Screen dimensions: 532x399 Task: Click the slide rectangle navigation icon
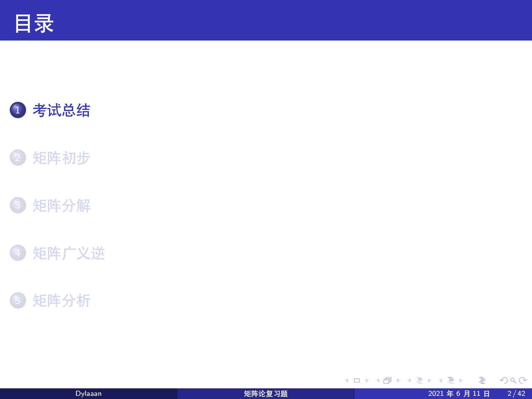pyautogui.click(x=357, y=381)
